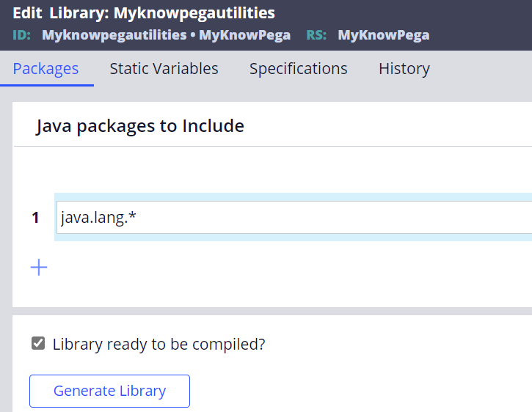Viewport: 532px width, 412px height.
Task: Click the highlighted blue border of package row
Action: (x=293, y=196)
